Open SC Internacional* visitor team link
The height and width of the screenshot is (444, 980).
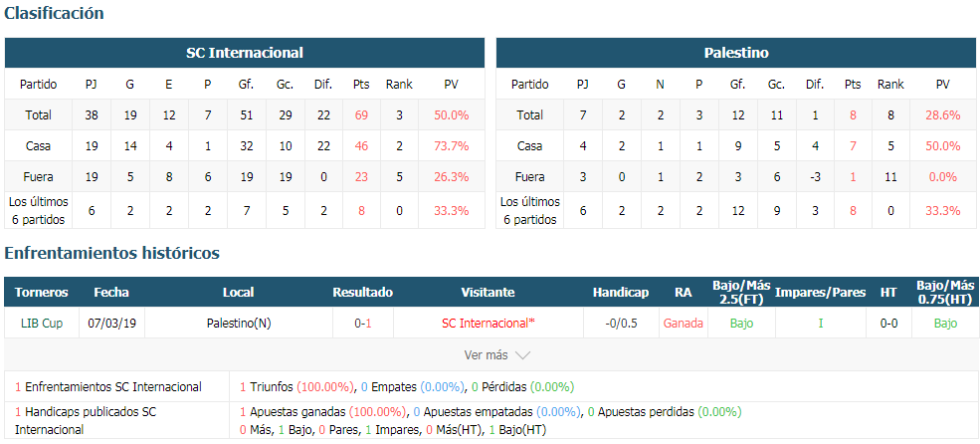pyautogui.click(x=489, y=324)
